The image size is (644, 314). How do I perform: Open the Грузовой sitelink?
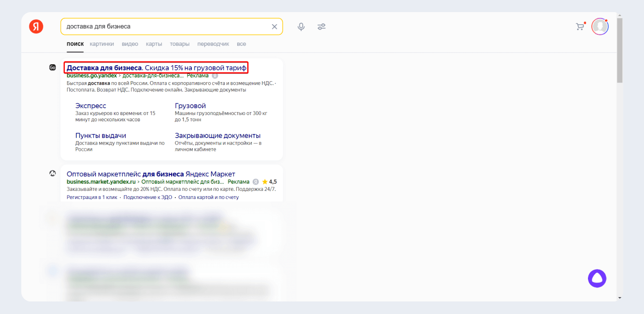[x=190, y=106]
